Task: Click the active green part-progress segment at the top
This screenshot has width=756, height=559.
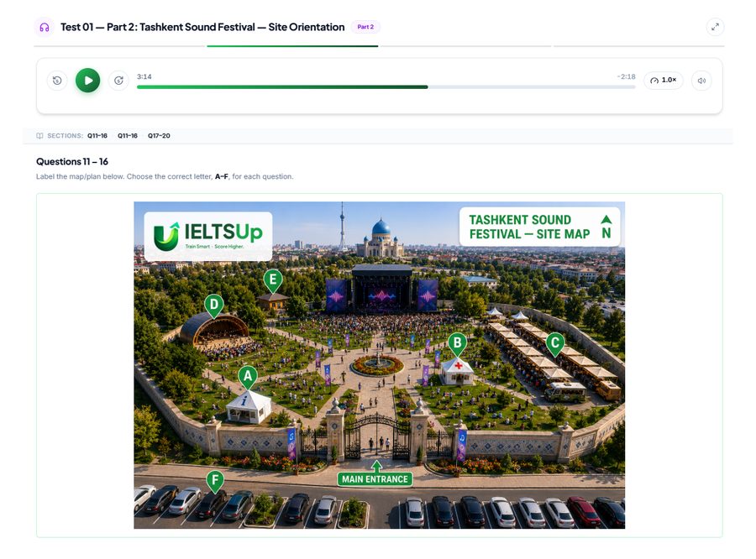Action: pos(292,46)
